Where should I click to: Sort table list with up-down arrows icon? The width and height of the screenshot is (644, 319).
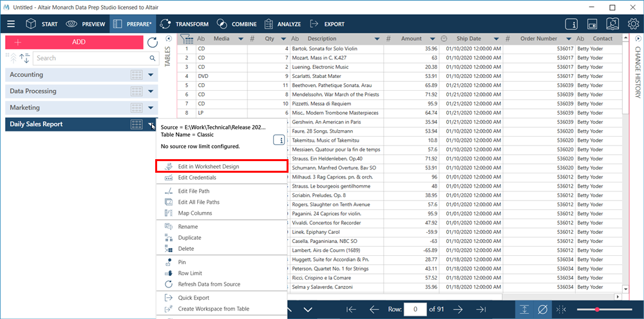24,58
